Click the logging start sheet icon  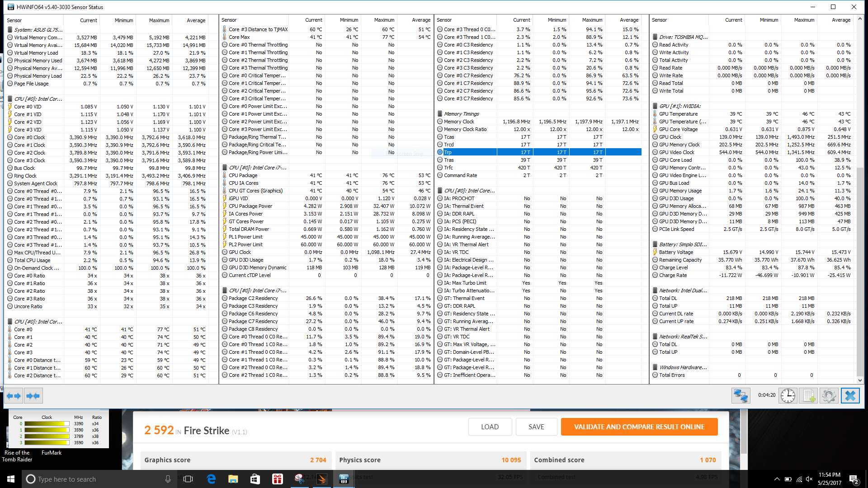808,396
